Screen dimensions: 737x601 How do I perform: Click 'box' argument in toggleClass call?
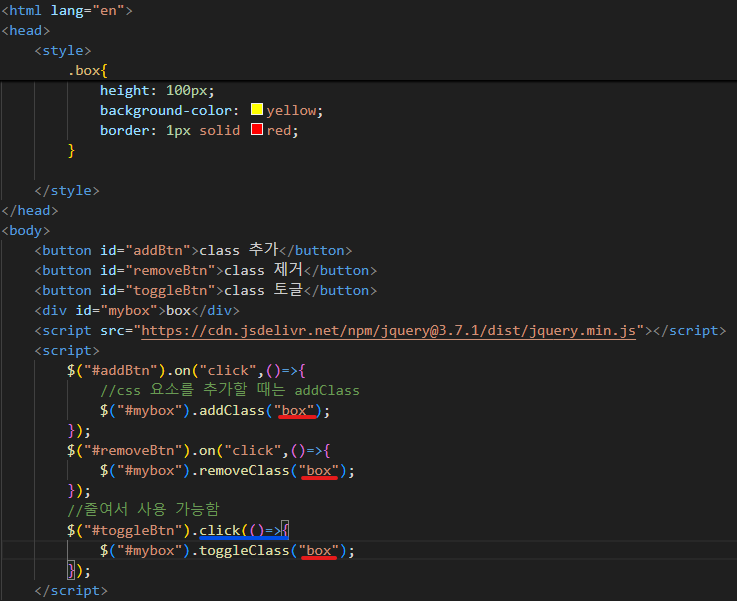pyautogui.click(x=319, y=551)
